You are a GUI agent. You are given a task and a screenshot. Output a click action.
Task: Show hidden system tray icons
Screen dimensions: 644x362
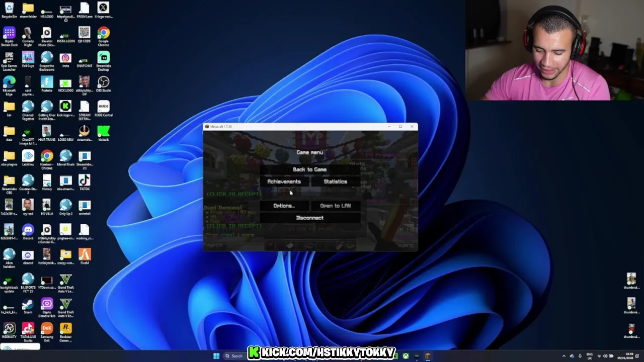563,356
